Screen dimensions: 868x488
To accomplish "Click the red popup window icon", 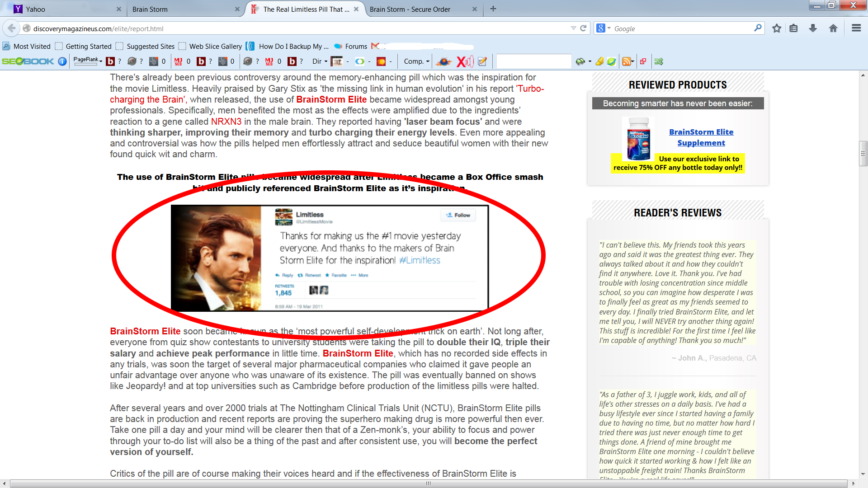I will click(x=643, y=61).
